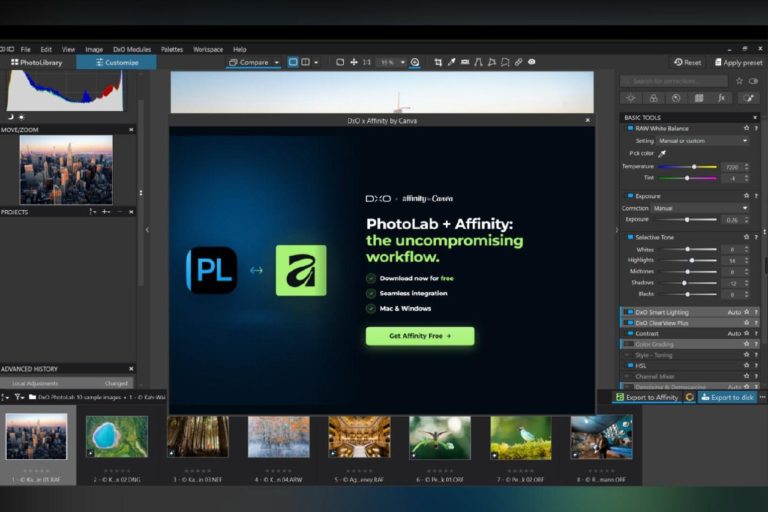
Task: Open the DxO Modules menu
Action: pyautogui.click(x=132, y=49)
